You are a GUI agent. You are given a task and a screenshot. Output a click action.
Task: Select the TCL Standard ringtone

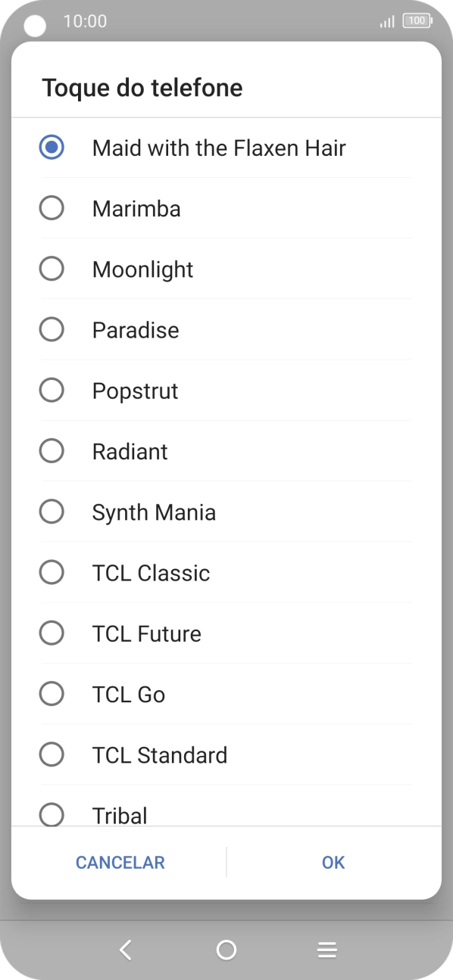tap(227, 755)
